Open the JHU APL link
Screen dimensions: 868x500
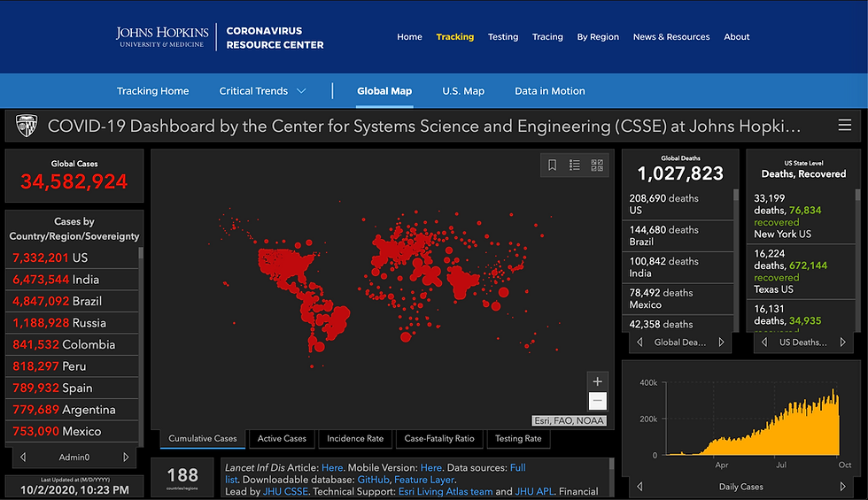click(534, 491)
